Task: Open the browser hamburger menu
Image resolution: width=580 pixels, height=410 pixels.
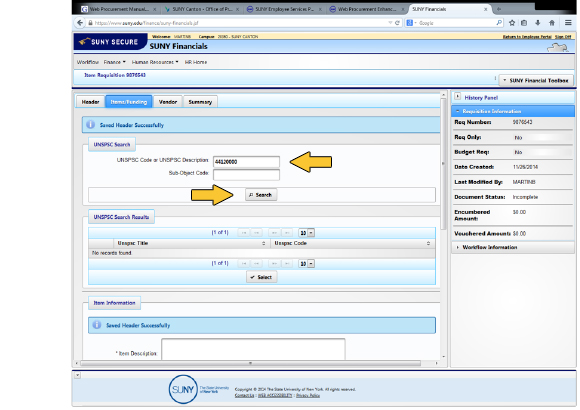Action: point(568,23)
